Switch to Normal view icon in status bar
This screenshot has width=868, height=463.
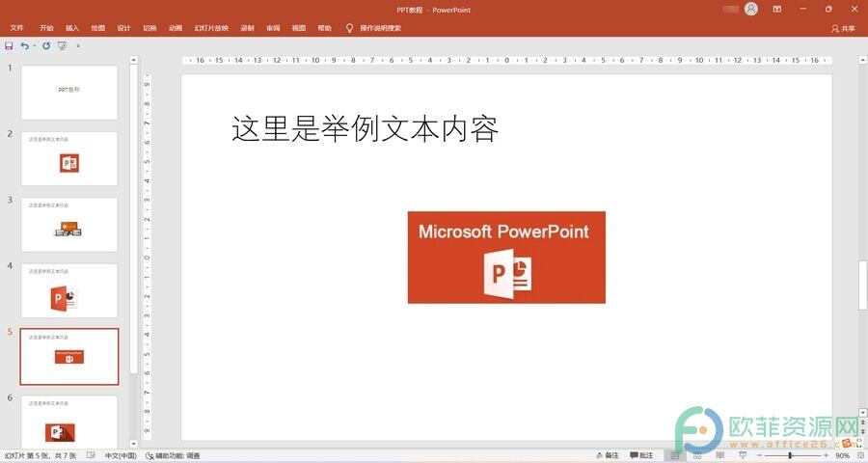675,455
